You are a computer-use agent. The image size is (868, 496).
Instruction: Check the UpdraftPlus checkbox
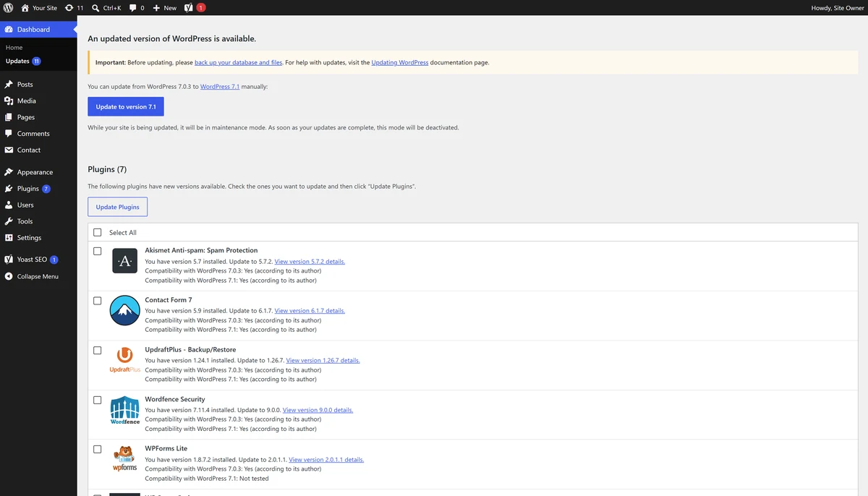tap(98, 351)
